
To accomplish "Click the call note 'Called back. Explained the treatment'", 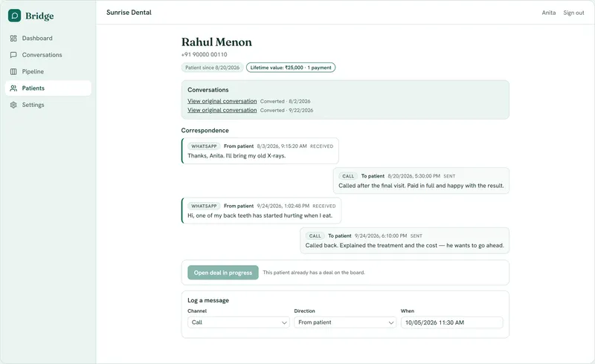I will [405, 241].
